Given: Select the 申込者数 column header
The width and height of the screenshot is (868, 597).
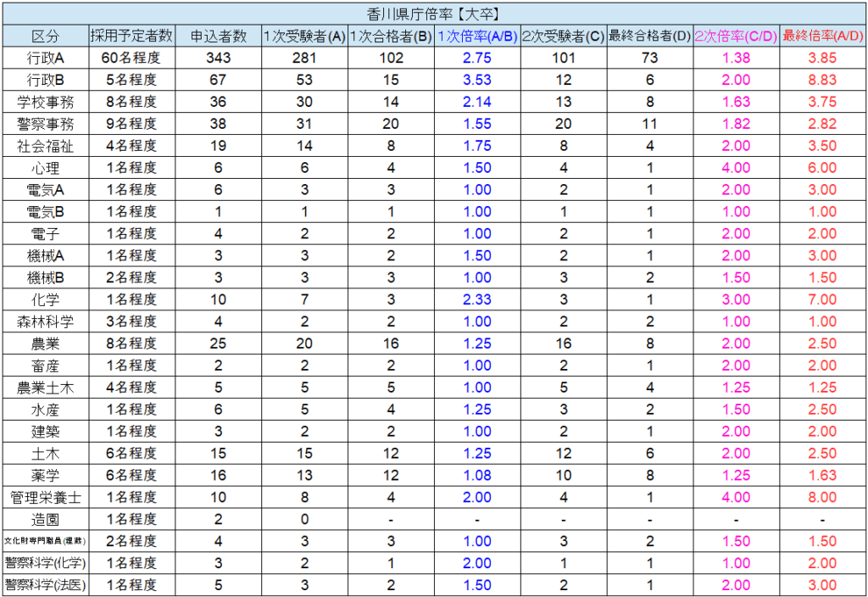Looking at the screenshot, I should click(x=218, y=36).
